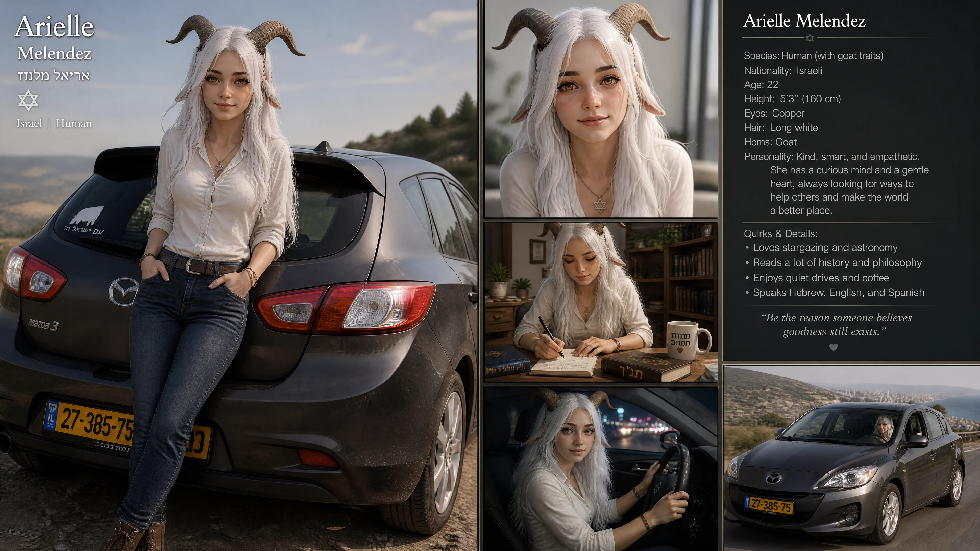Viewport: 980px width, 551px height.
Task: Click the heart icon below the quote
Action: [833, 347]
